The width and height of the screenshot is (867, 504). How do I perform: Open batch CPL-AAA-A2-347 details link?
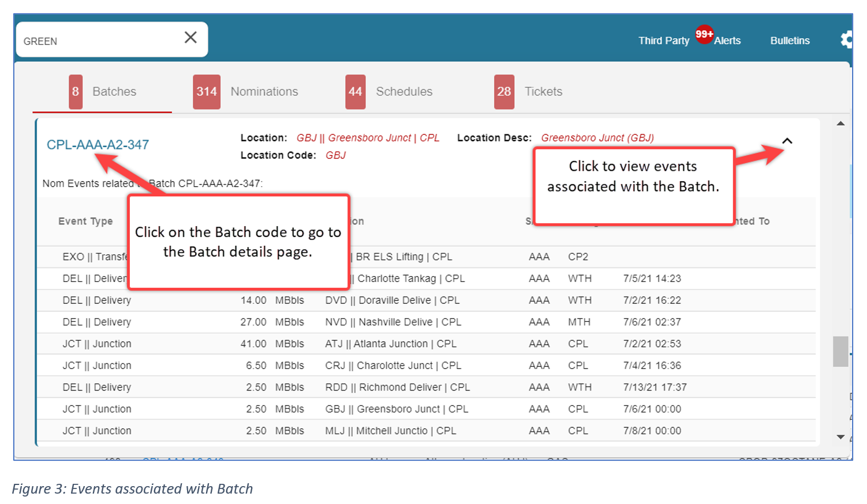98,145
